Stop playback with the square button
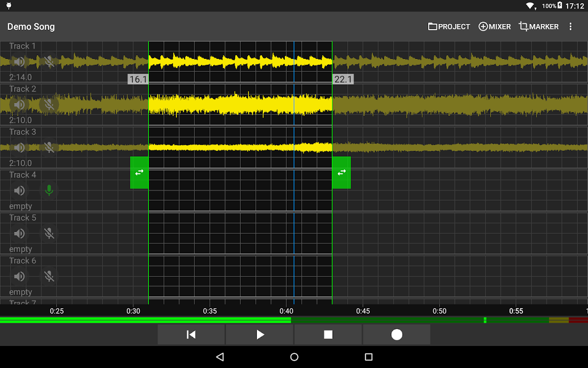This screenshot has width=588, height=368. (x=328, y=334)
